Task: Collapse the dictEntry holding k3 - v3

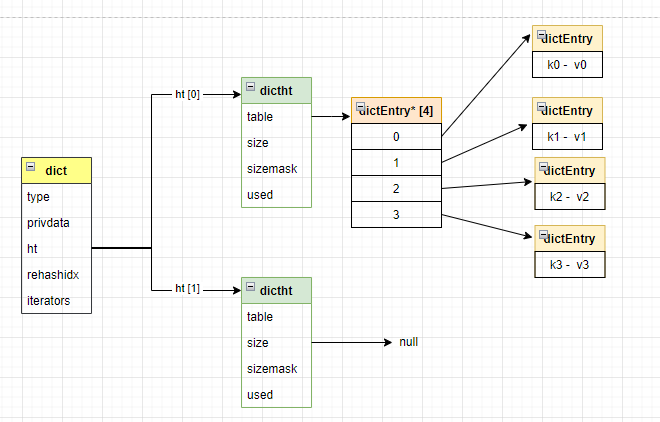Action: tap(540, 235)
